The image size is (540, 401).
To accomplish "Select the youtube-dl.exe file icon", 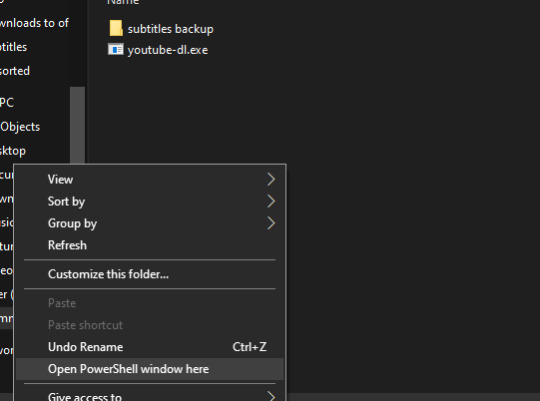I will click(x=116, y=50).
